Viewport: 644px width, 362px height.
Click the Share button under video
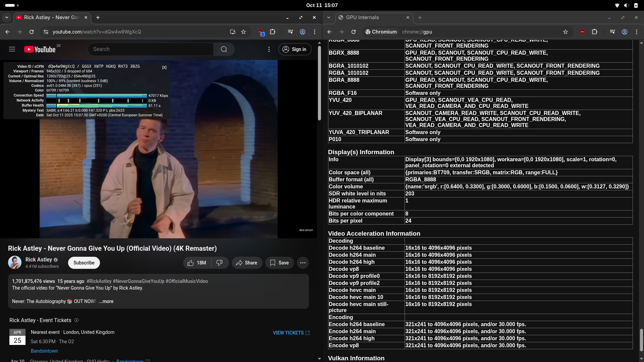click(247, 263)
